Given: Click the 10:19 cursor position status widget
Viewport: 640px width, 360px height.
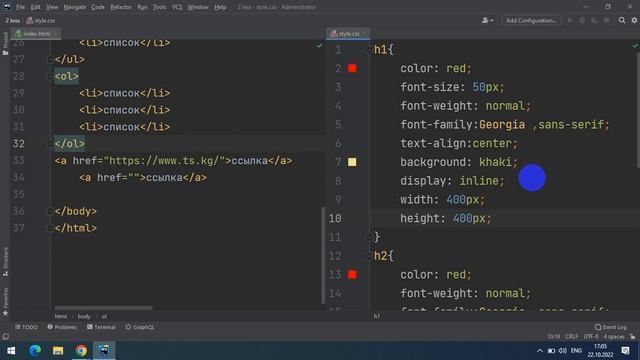Looking at the screenshot, I should click(x=553, y=337).
